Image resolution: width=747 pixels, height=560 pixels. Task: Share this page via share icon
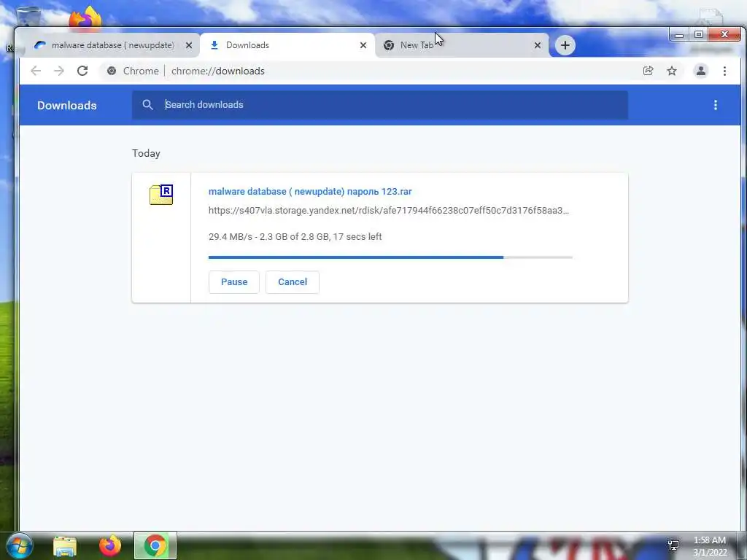pos(648,71)
